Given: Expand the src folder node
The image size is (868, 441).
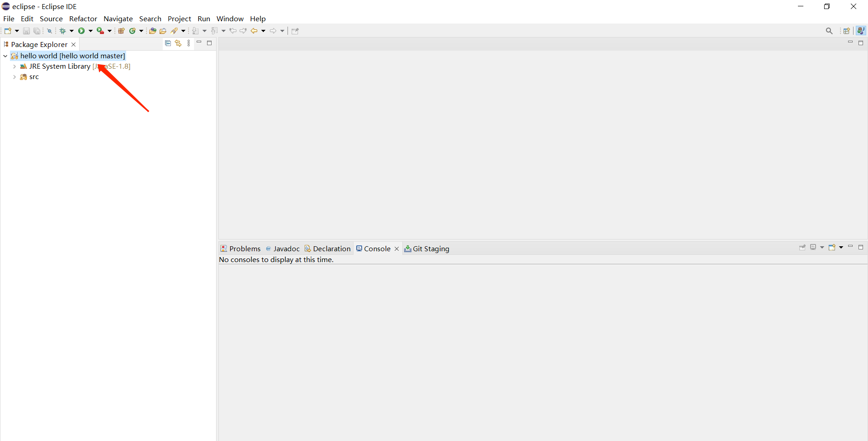Looking at the screenshot, I should (14, 77).
